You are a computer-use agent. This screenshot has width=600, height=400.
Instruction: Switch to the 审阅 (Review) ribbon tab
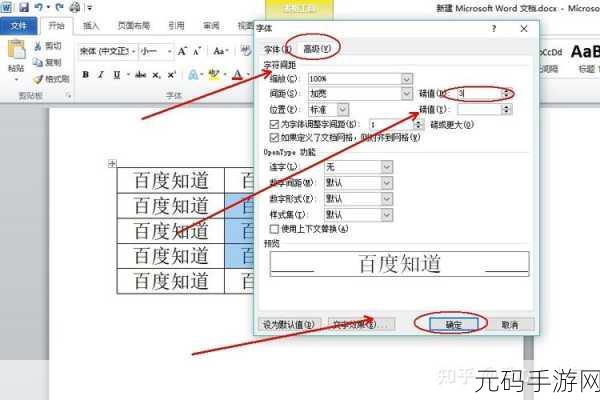click(x=211, y=26)
